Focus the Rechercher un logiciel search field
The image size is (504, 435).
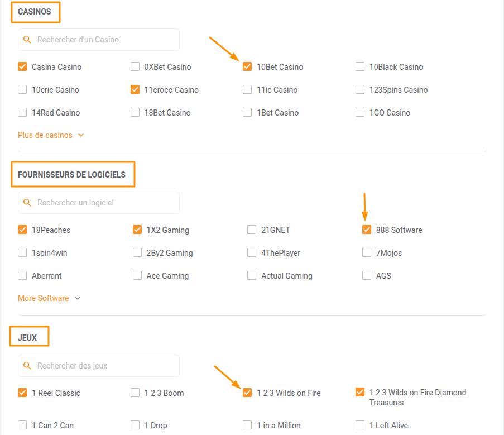(x=99, y=203)
